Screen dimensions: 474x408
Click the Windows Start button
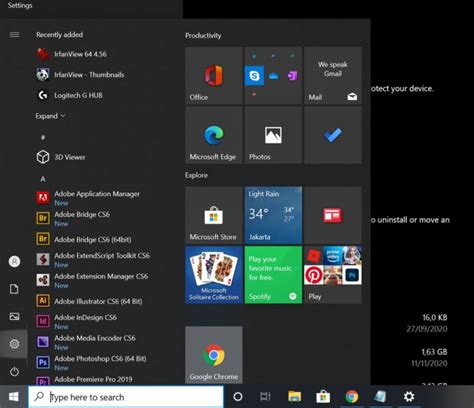coord(14,397)
